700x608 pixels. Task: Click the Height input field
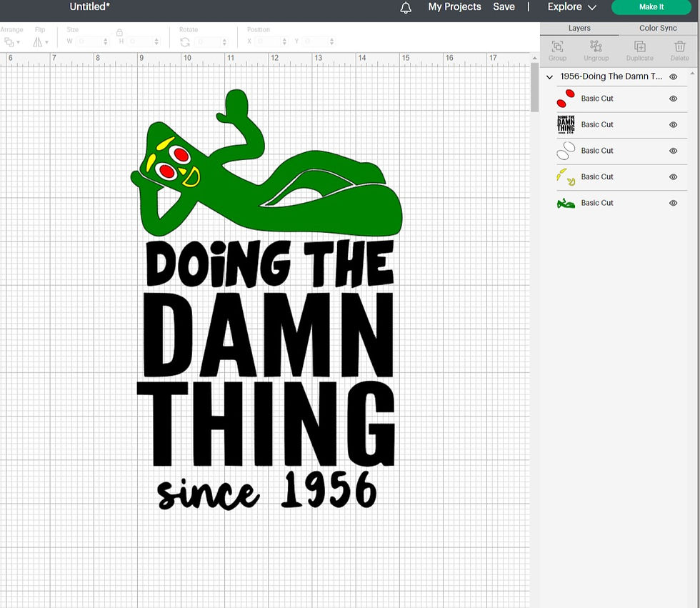(140, 41)
